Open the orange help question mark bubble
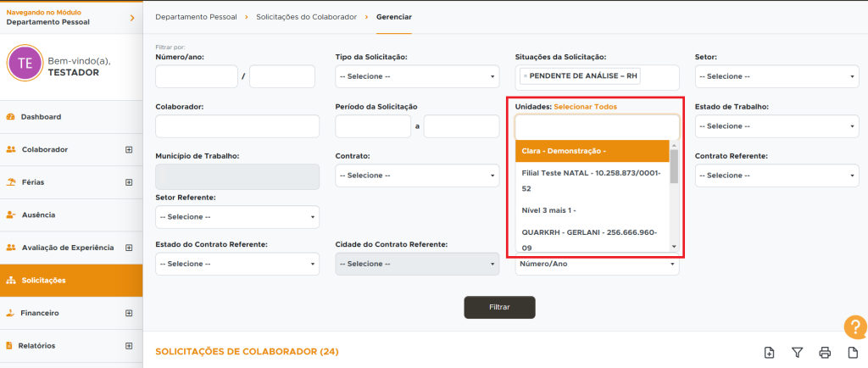The image size is (868, 368). point(855,326)
